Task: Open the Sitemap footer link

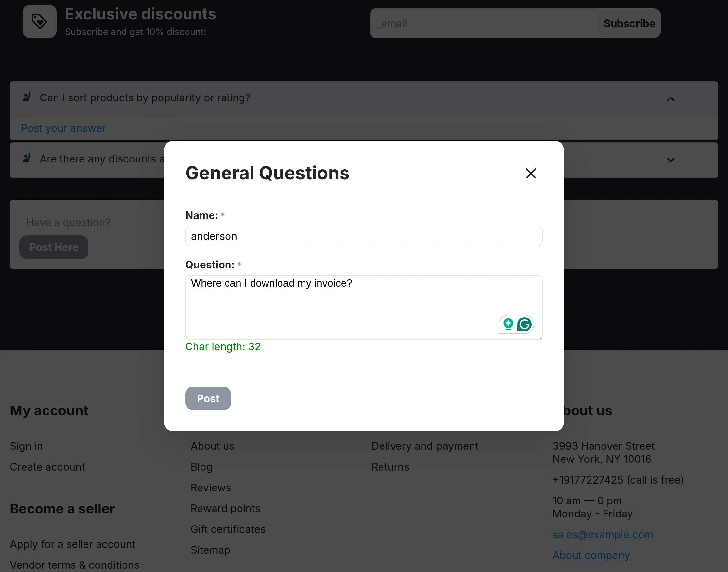Action: point(211,550)
